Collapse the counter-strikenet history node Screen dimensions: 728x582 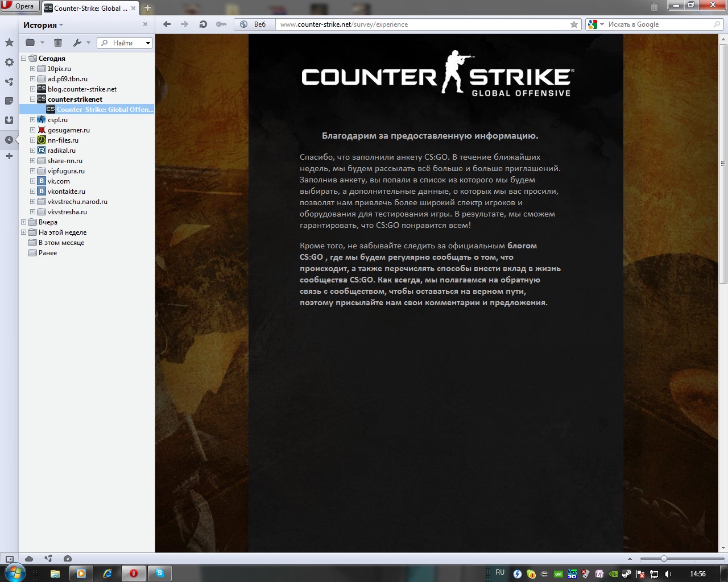[x=33, y=99]
